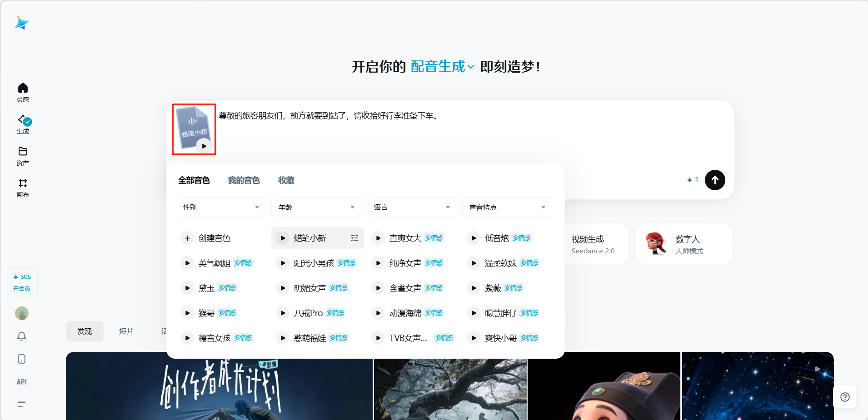This screenshot has width=868, height=420.
Task: Click the 创建音色 button
Action: (207, 238)
